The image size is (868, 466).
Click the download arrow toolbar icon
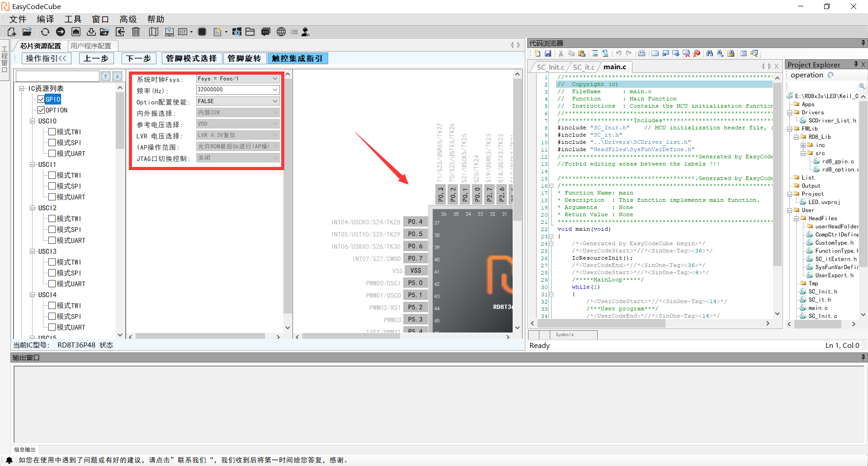(x=91, y=32)
